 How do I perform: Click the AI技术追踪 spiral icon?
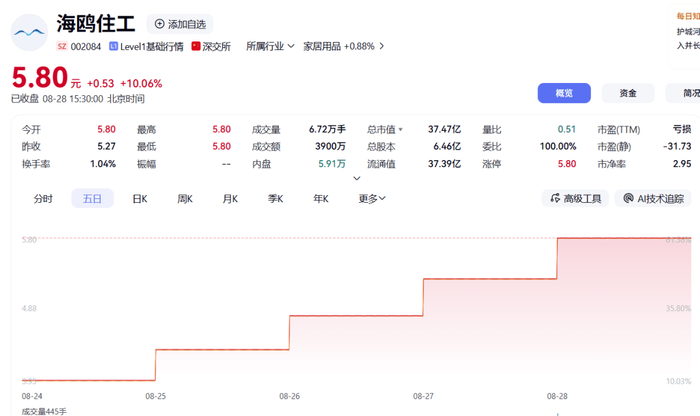628,198
